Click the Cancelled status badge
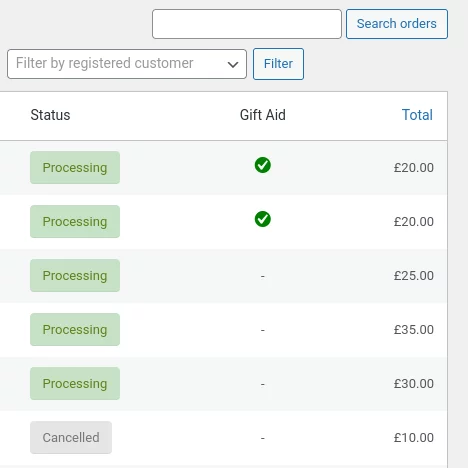The height and width of the screenshot is (468, 468). (x=71, y=438)
